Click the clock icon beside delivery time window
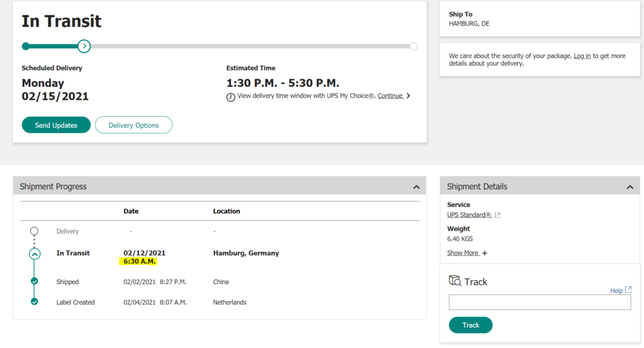This screenshot has height=348, width=644. pyautogui.click(x=231, y=97)
